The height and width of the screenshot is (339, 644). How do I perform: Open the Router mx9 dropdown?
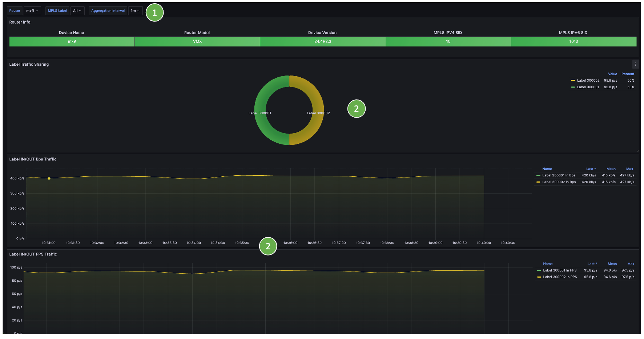coord(32,11)
